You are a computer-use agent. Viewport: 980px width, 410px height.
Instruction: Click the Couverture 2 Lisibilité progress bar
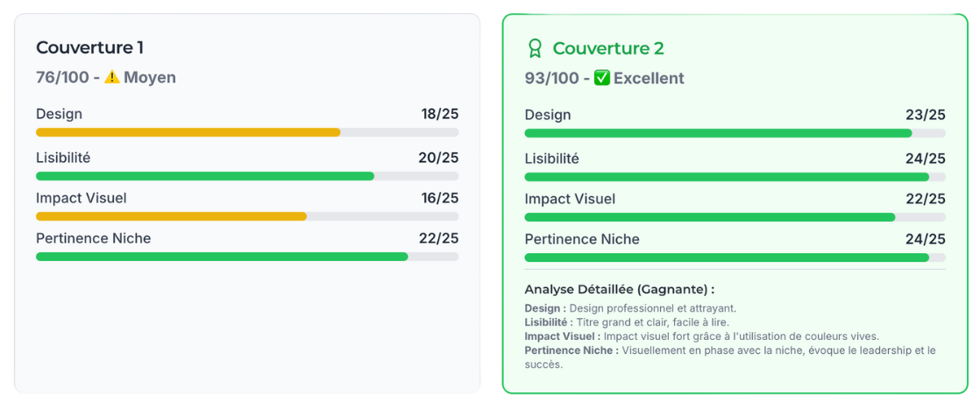(x=735, y=177)
